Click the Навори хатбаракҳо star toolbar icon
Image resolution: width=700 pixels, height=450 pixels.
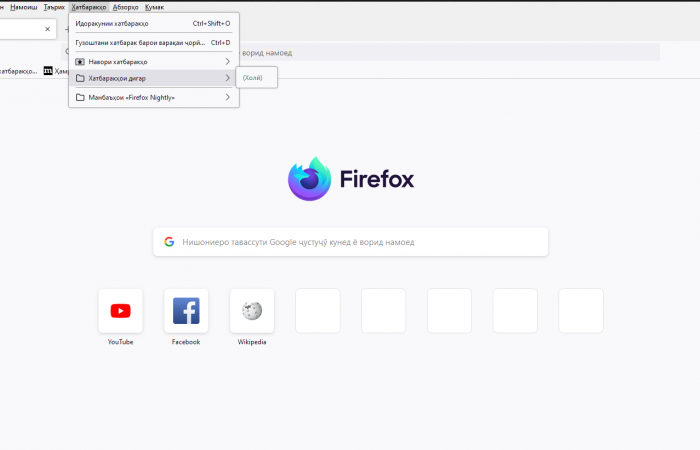(x=80, y=62)
